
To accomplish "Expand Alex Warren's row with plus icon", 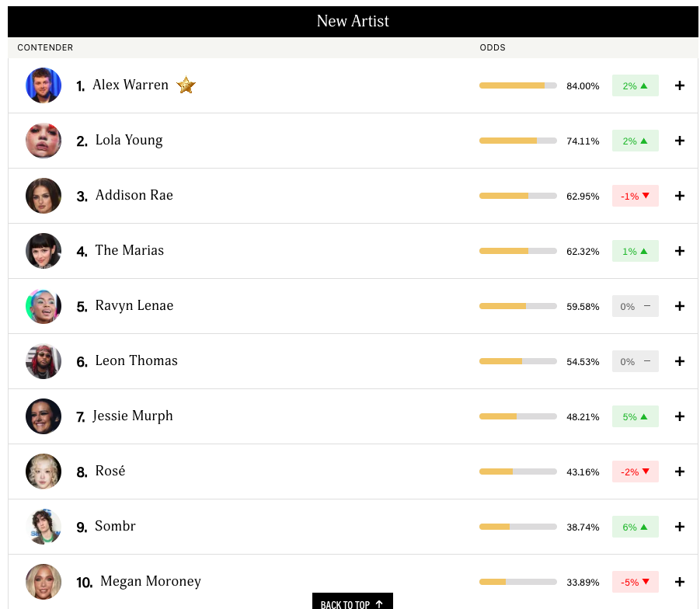I will [680, 85].
